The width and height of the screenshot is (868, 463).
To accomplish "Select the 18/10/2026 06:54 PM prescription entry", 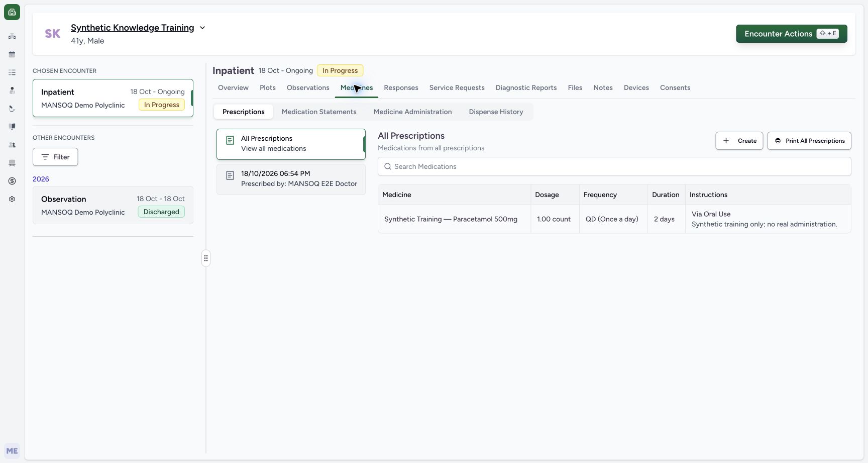I will [291, 179].
